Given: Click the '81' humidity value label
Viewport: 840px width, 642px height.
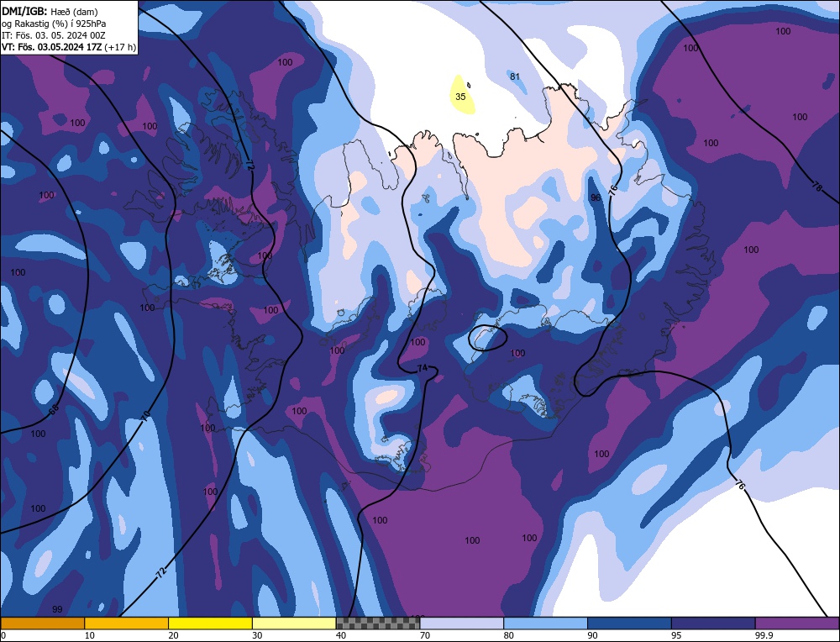Looking at the screenshot, I should click(515, 76).
